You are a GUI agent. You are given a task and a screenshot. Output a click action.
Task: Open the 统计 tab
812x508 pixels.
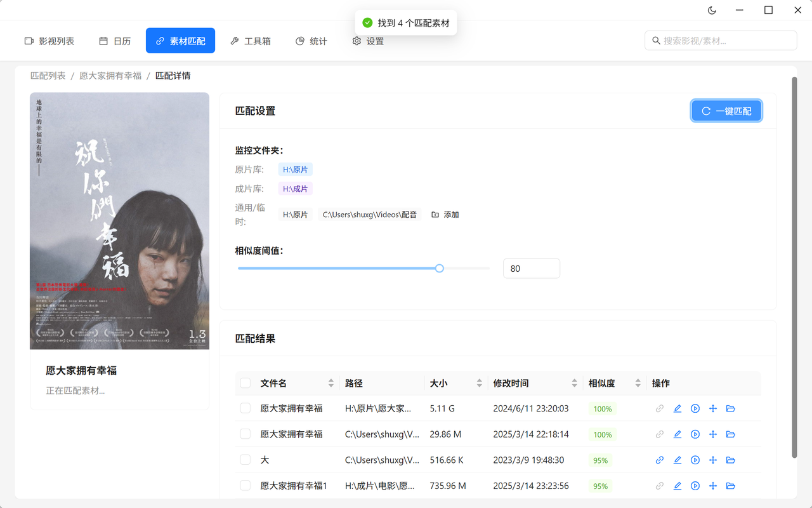[x=311, y=41]
